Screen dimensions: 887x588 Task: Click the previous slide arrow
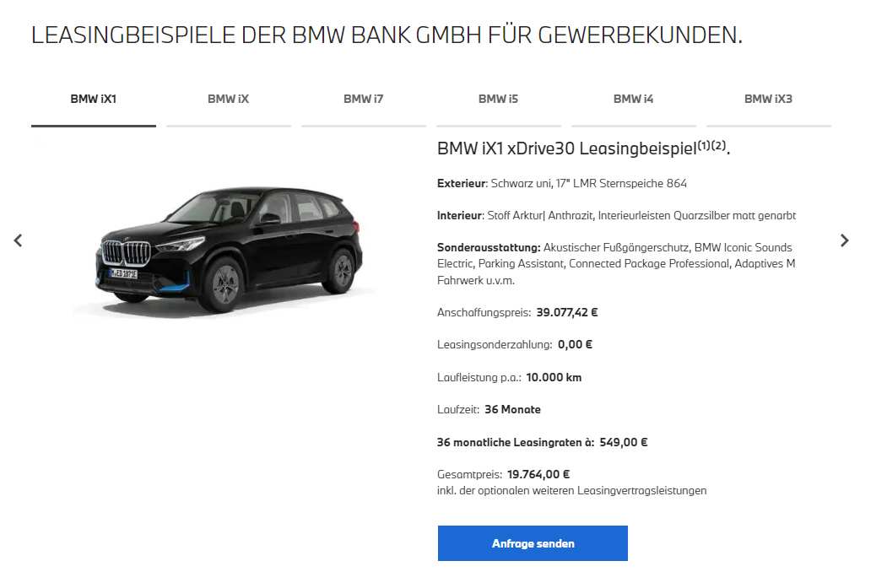tap(18, 241)
